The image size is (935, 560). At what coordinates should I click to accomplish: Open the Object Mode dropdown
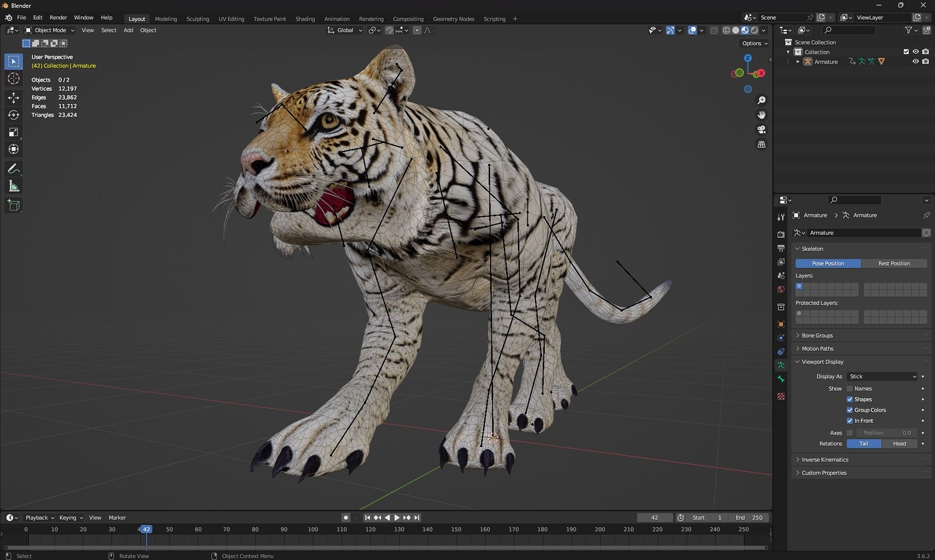click(50, 30)
